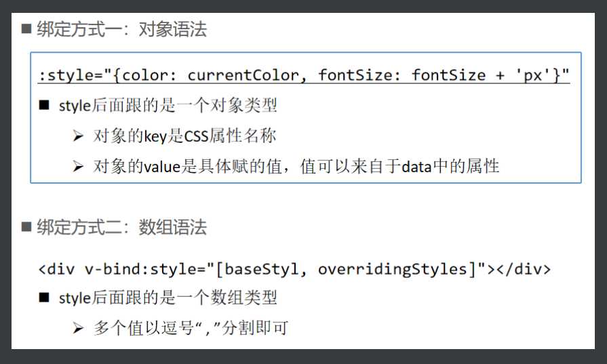The height and width of the screenshot is (364, 607).
Task: Click the closing </div> tag
Action: click(x=524, y=269)
